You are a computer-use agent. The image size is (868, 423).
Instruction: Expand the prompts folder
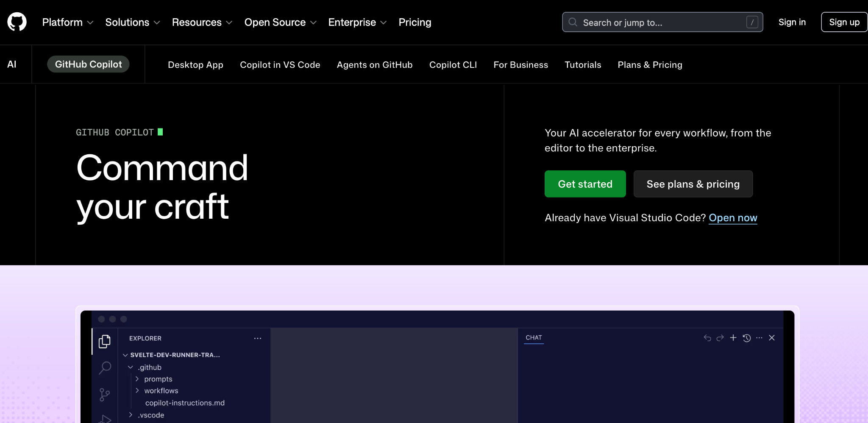coord(154,379)
